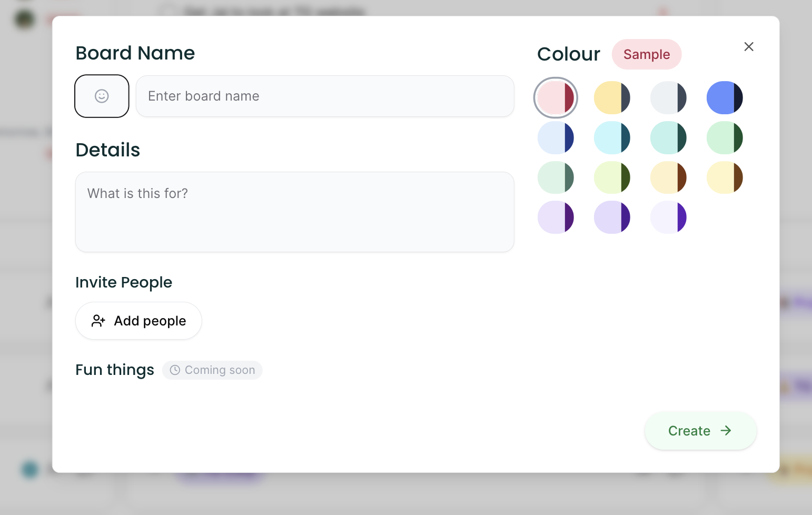
Task: Pick the pale sage and grey-green swatch
Action: tap(556, 177)
